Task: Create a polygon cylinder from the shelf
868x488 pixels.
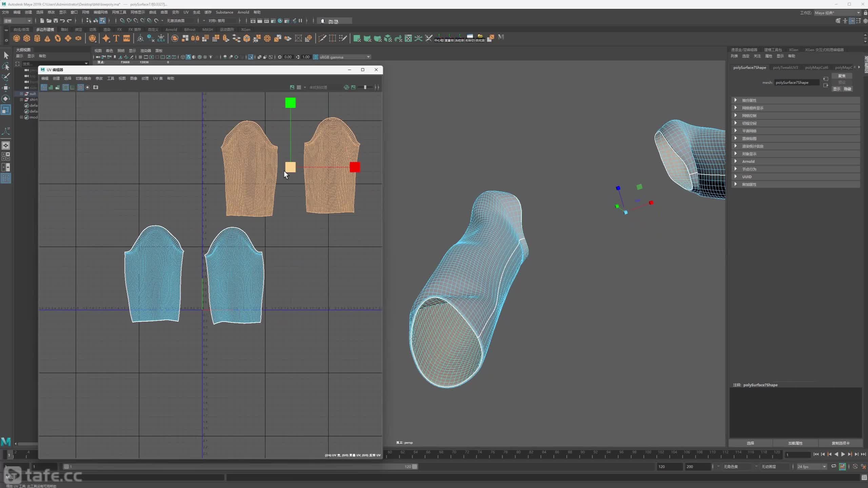Action: (37, 38)
